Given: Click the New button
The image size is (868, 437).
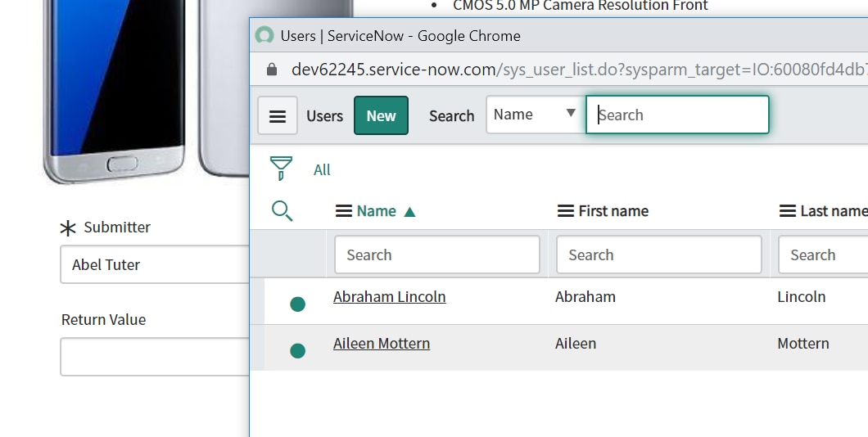Looking at the screenshot, I should click(x=381, y=115).
